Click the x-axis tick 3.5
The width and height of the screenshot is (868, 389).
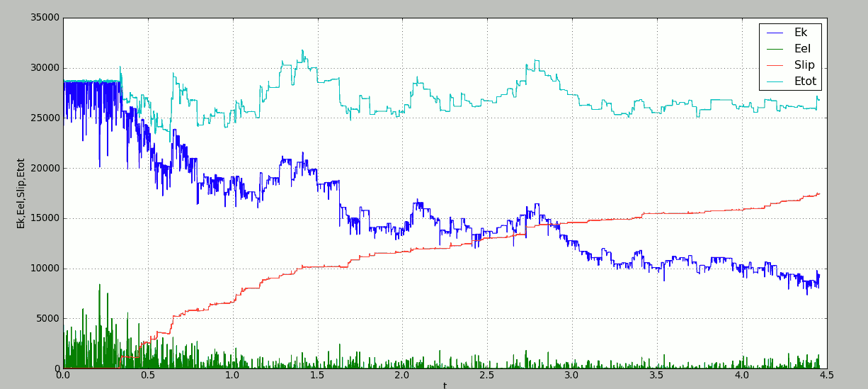coord(656,376)
